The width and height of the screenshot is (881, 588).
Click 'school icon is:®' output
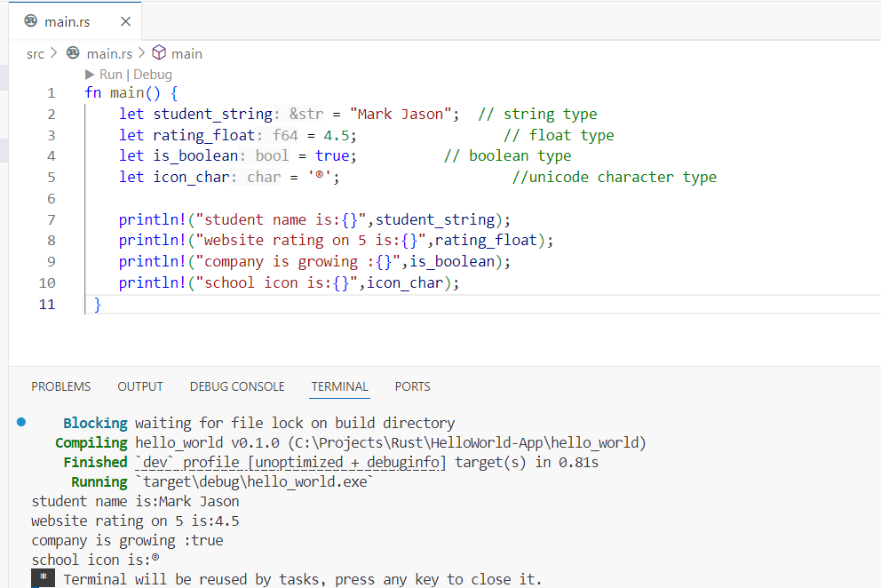coord(96,560)
